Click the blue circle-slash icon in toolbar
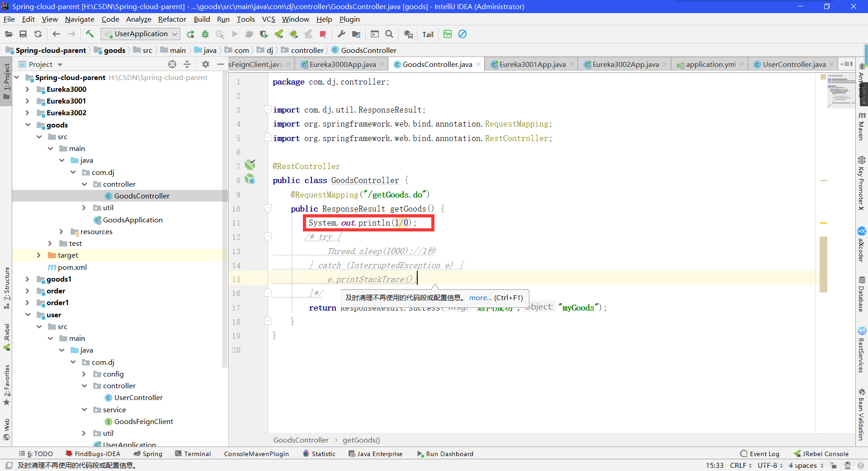 tap(462, 34)
